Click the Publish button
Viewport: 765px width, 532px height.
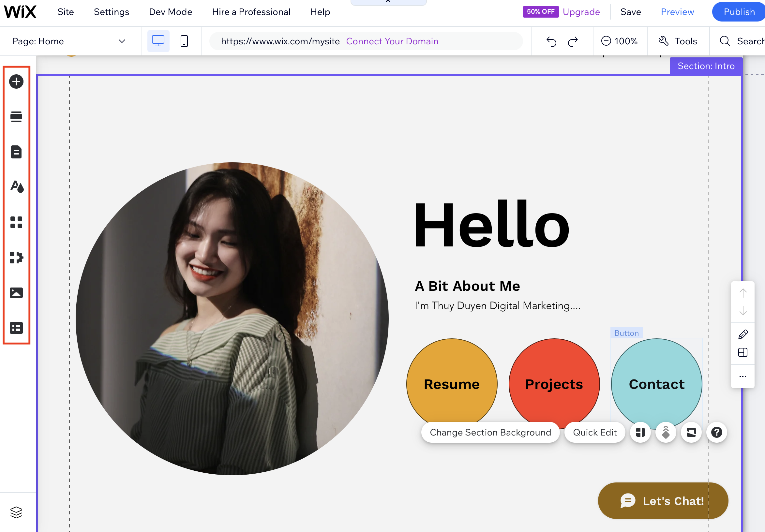coord(739,12)
